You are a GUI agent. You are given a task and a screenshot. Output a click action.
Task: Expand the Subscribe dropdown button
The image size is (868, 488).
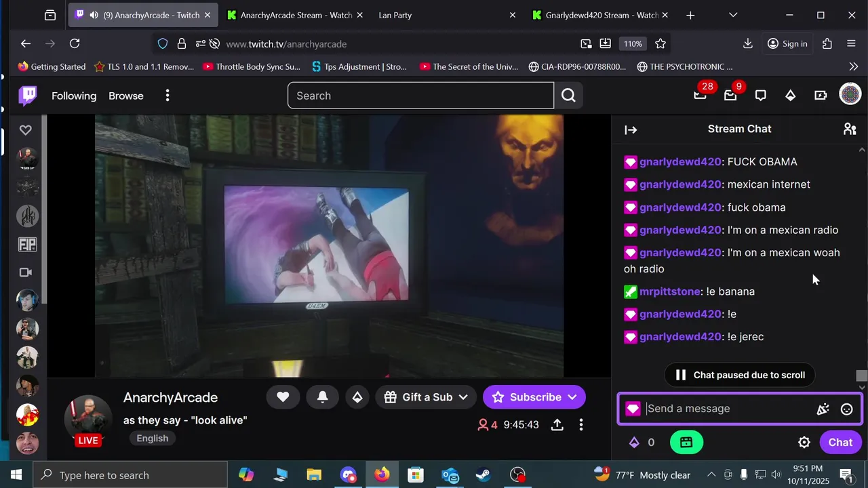(x=572, y=397)
